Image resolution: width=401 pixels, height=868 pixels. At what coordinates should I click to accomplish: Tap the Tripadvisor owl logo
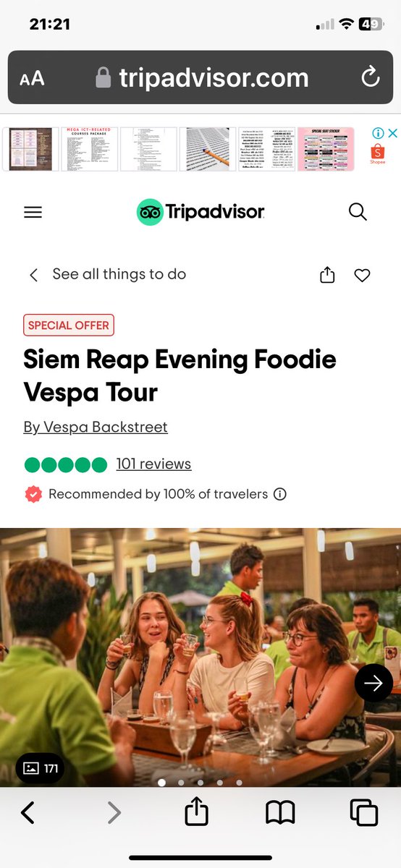point(150,212)
